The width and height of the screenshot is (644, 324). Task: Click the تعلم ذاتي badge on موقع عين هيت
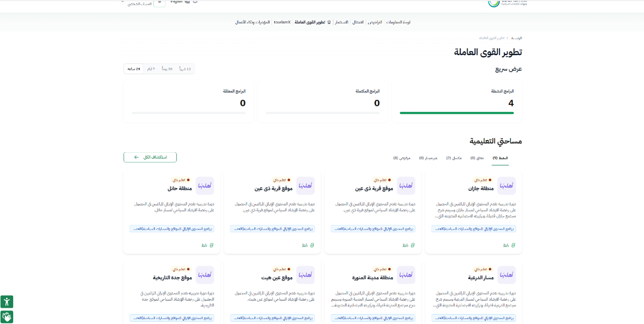click(282, 269)
